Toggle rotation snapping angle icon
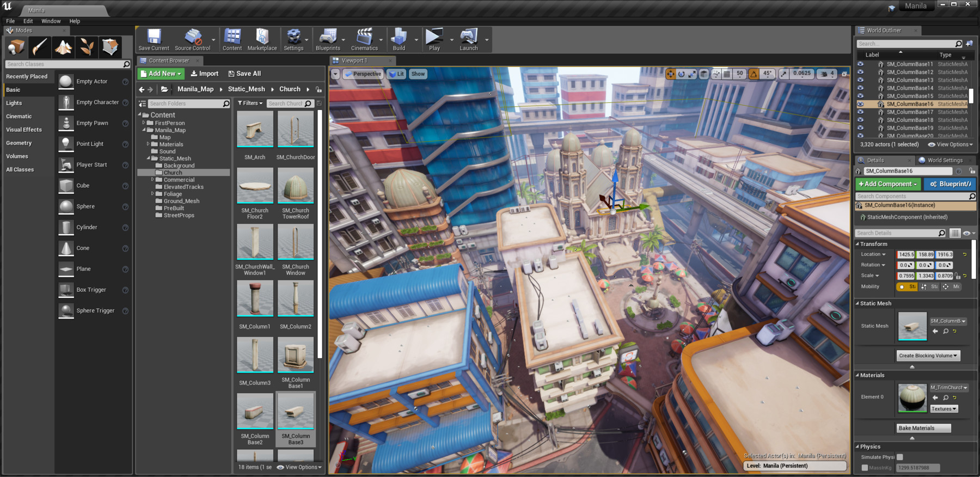This screenshot has height=477, width=980. click(754, 74)
